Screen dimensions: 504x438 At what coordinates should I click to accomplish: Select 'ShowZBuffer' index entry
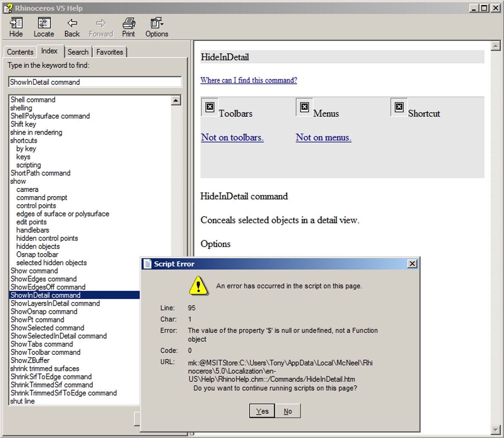[x=30, y=360]
